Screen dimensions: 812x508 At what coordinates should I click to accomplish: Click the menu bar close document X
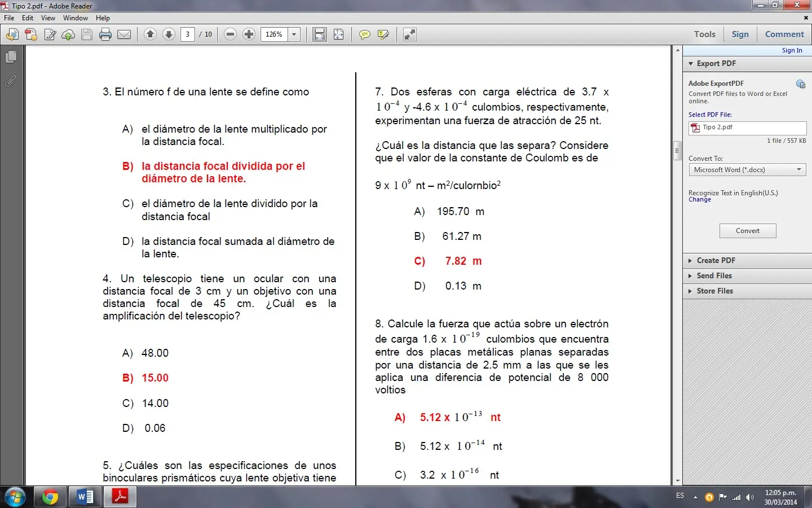click(x=806, y=18)
